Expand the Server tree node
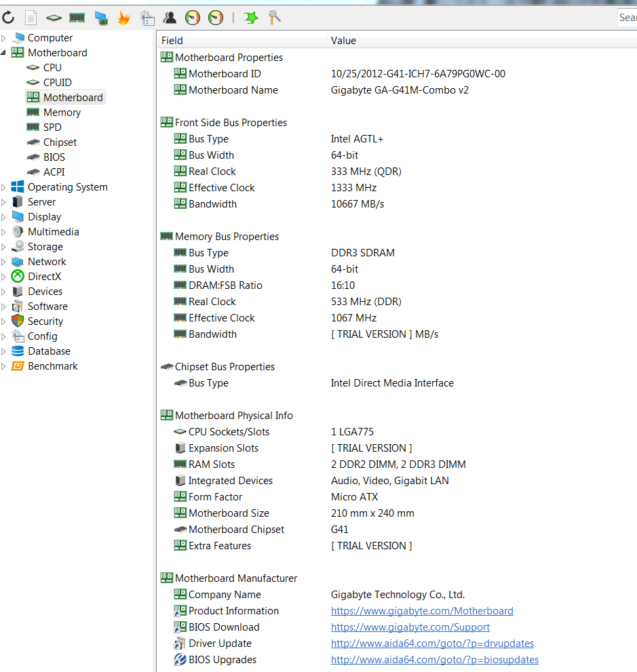 (x=3, y=202)
